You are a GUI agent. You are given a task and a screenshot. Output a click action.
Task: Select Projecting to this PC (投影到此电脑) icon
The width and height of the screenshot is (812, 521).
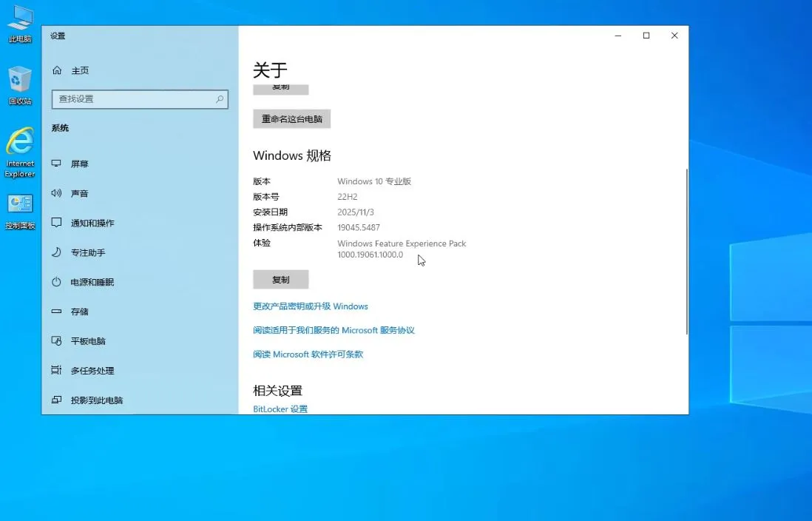pyautogui.click(x=57, y=400)
